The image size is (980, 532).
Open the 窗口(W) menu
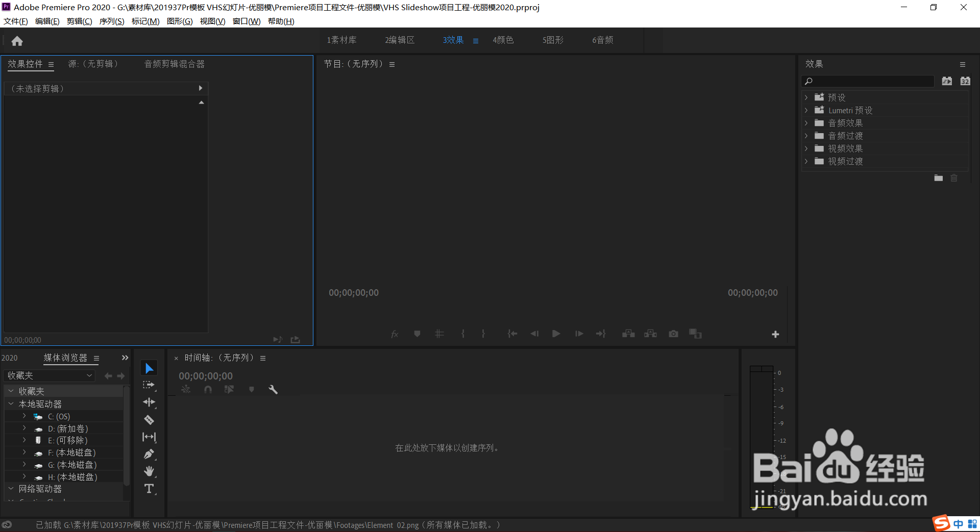[247, 21]
